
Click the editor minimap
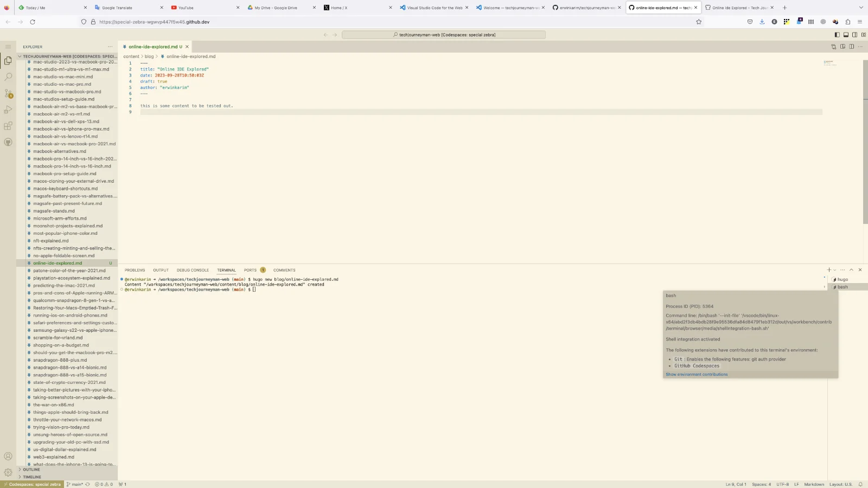(830, 63)
